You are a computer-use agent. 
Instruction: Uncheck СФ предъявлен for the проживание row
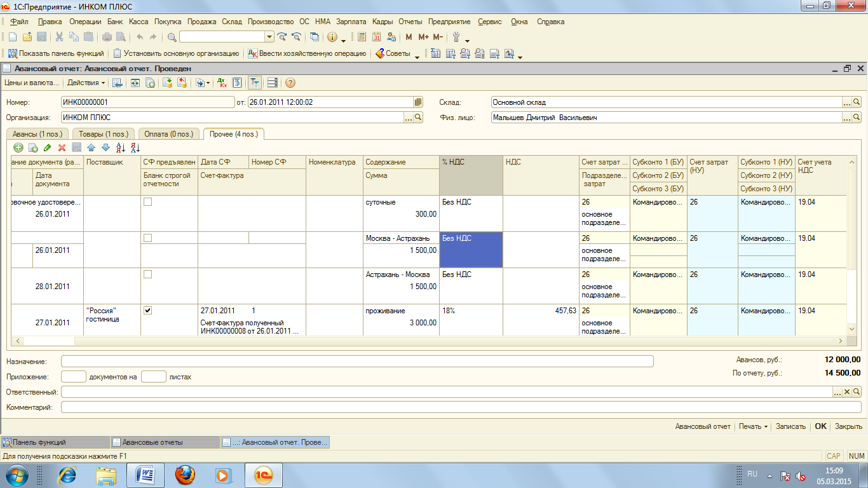147,311
